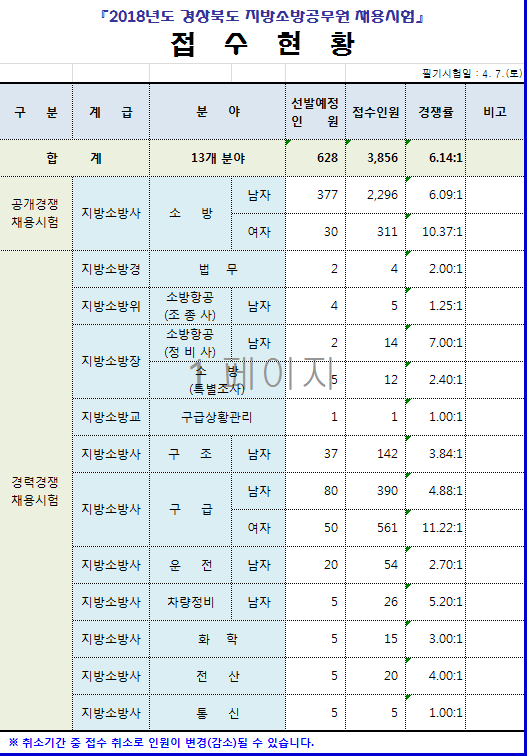Image resolution: width=527 pixels, height=756 pixels.
Task: Click the 2,296 applicants cell
Action: (375, 195)
